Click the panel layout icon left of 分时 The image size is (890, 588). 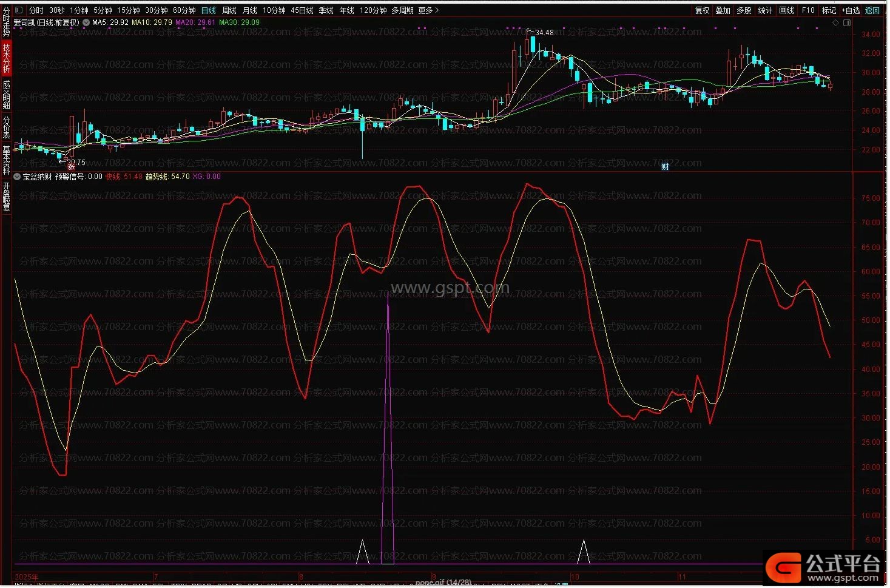pos(19,10)
